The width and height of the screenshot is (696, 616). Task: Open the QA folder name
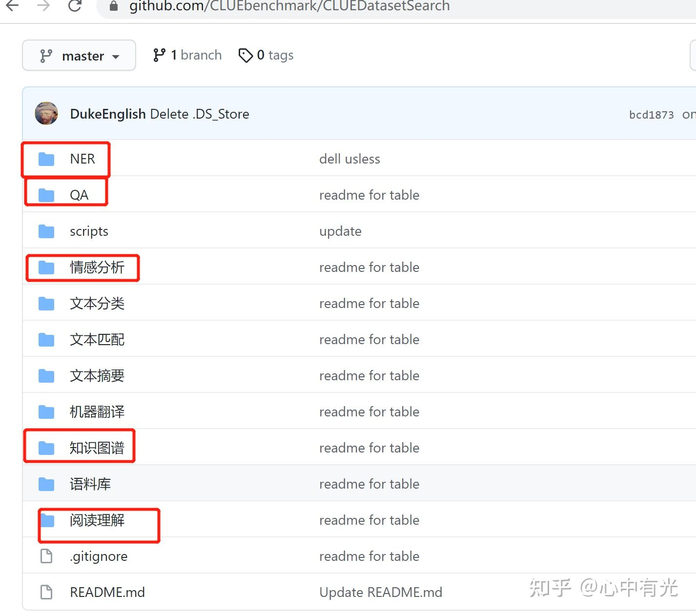[79, 195]
